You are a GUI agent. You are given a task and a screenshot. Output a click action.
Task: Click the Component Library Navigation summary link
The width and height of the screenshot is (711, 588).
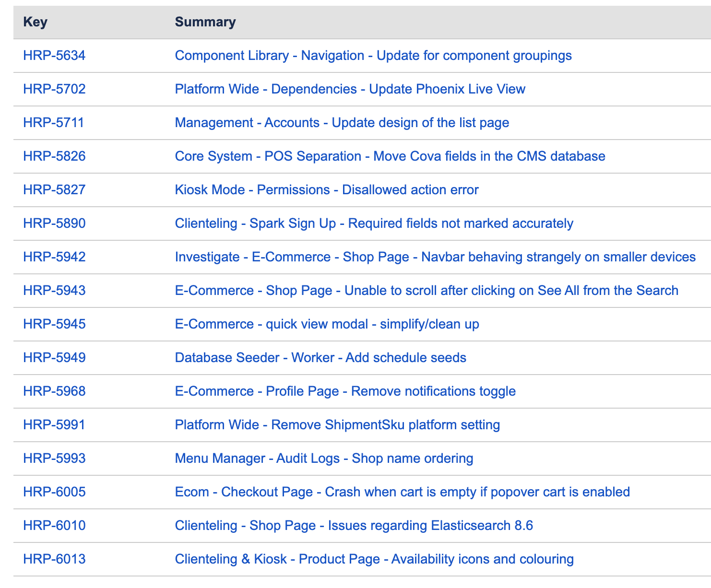tap(373, 56)
